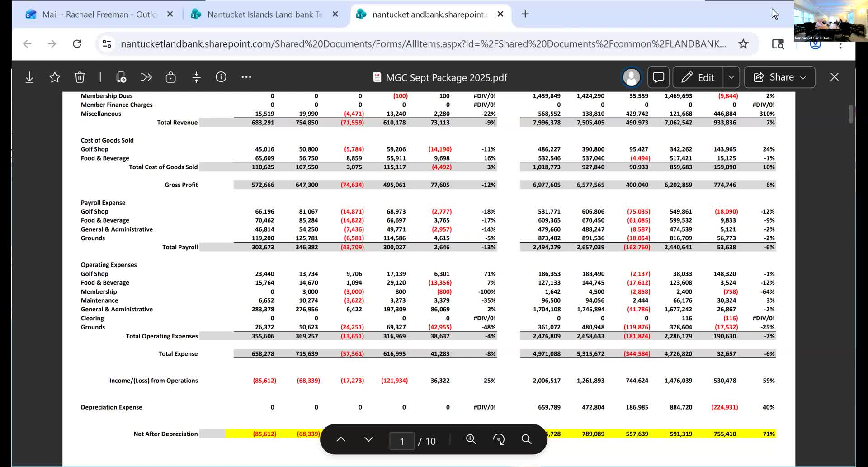The height and width of the screenshot is (467, 868).
Task: Bookmark this page with the star
Action: click(743, 44)
